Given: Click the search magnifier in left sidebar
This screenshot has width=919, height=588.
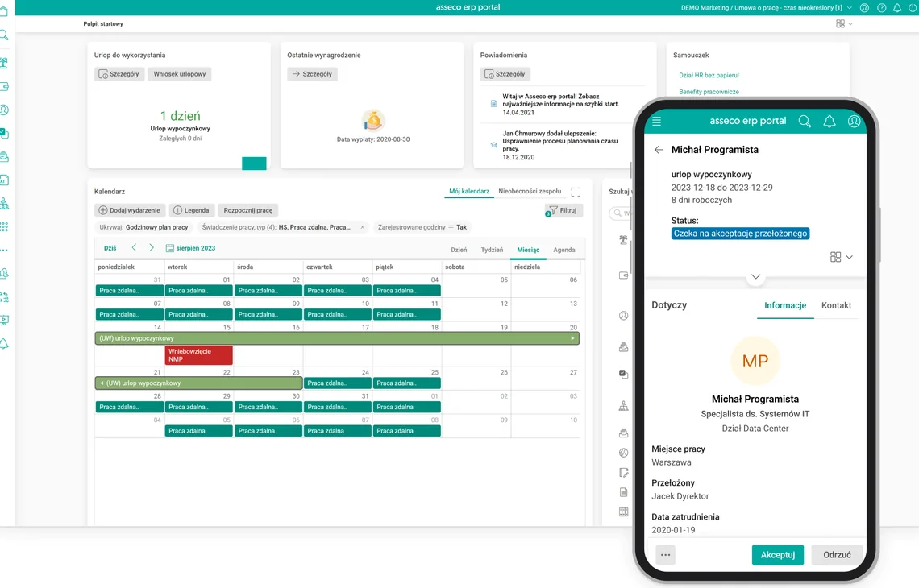Looking at the screenshot, I should (x=3, y=35).
